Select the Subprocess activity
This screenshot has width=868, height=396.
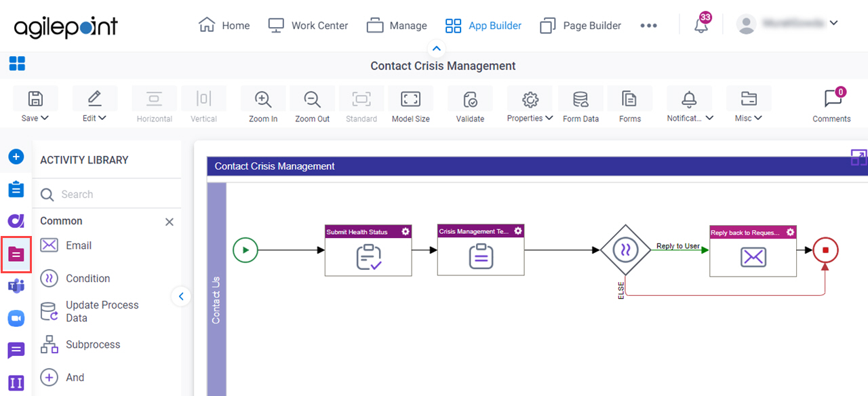79,344
